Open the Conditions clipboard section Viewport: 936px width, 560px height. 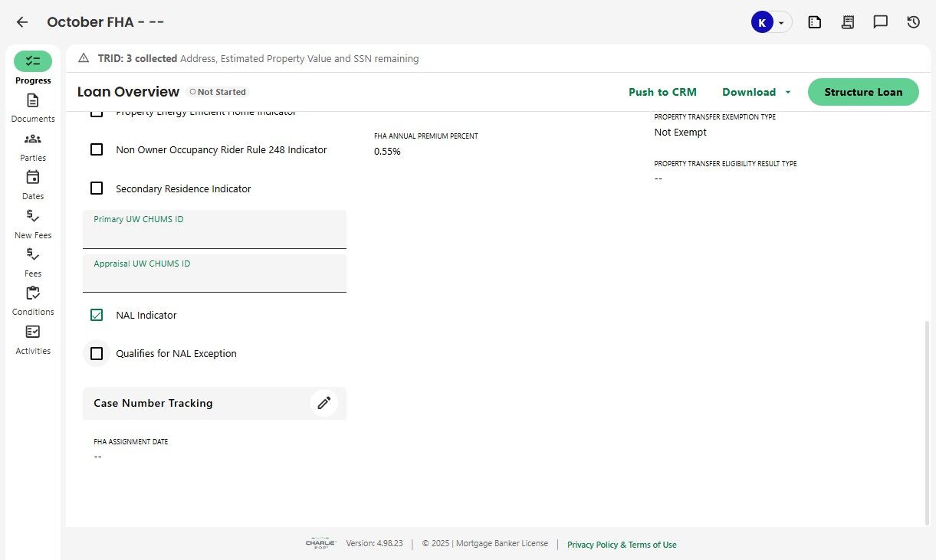33,300
